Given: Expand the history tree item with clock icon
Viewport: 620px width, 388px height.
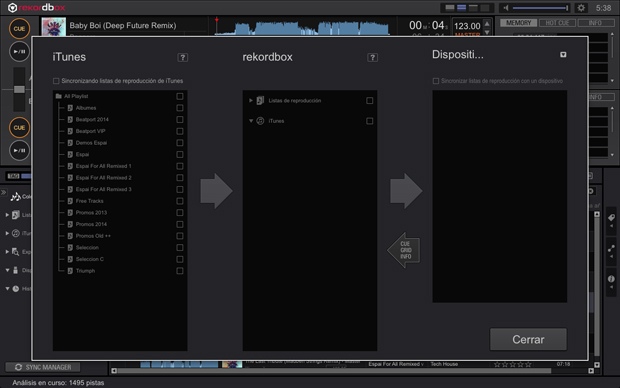Looking at the screenshot, I should [x=8, y=289].
